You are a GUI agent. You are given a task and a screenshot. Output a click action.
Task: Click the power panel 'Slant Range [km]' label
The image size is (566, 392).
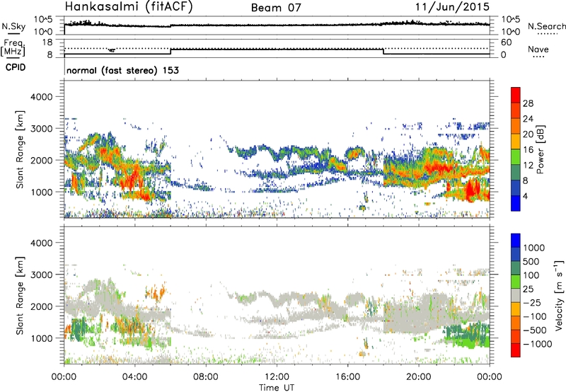coord(20,149)
